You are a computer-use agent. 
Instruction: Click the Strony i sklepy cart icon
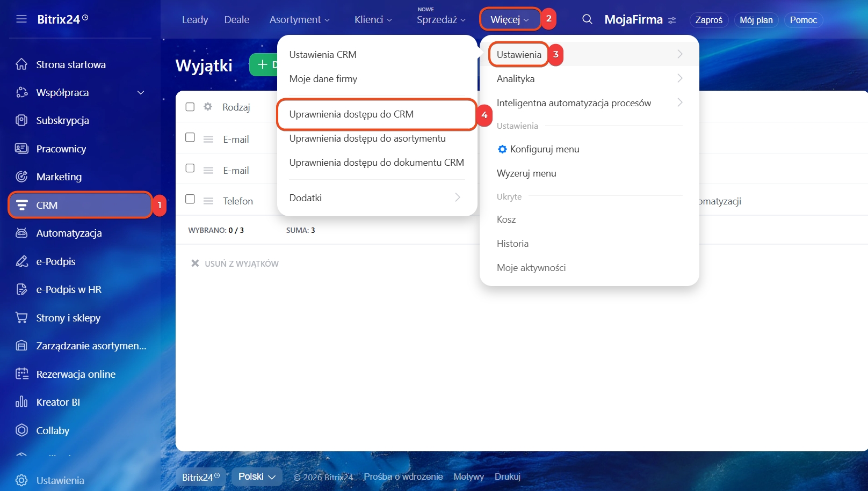[21, 318]
